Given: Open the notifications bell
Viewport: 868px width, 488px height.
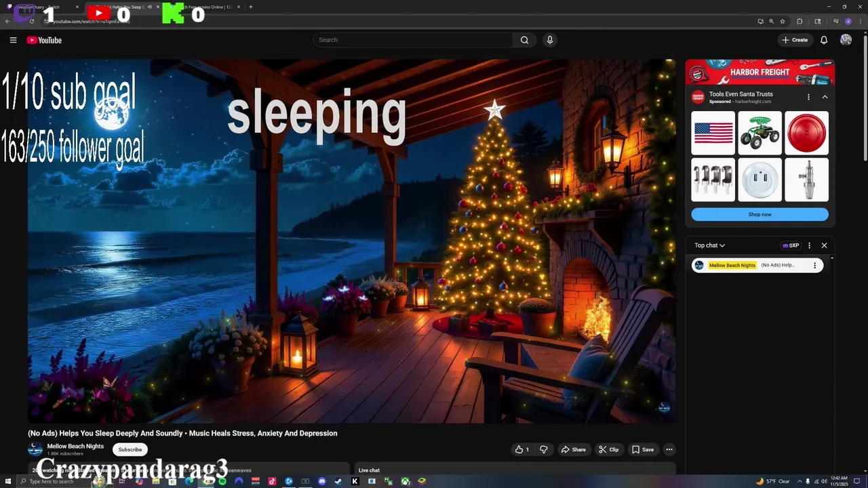Looking at the screenshot, I should click(x=824, y=40).
